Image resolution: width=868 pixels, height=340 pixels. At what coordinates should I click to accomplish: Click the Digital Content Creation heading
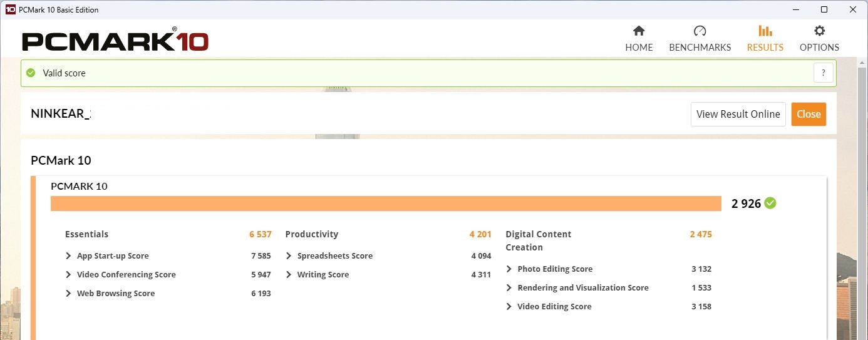538,240
